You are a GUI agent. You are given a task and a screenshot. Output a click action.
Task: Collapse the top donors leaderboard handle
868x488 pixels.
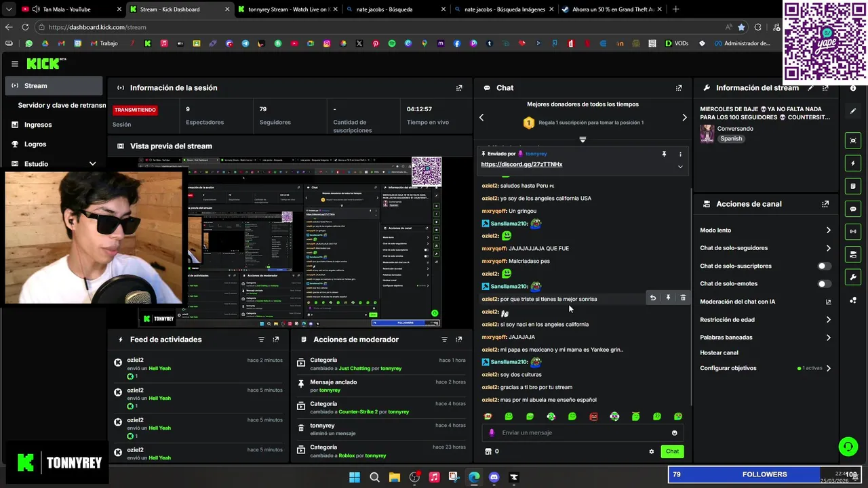[583, 139]
